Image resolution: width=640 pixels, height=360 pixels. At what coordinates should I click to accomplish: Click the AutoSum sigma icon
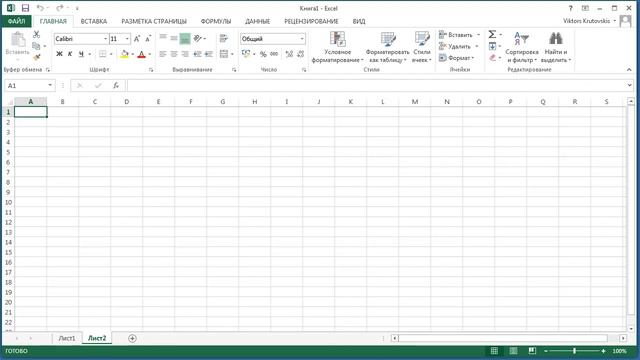[492, 35]
